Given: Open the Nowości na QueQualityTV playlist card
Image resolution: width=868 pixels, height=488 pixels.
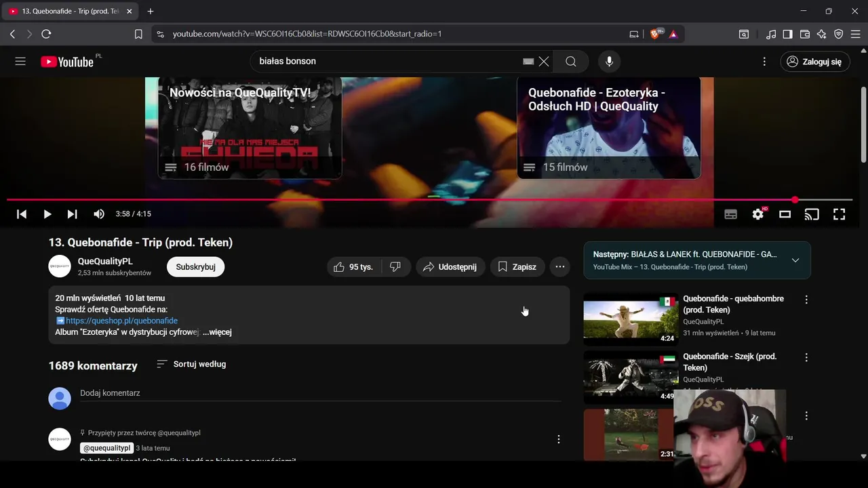Looking at the screenshot, I should 250,127.
